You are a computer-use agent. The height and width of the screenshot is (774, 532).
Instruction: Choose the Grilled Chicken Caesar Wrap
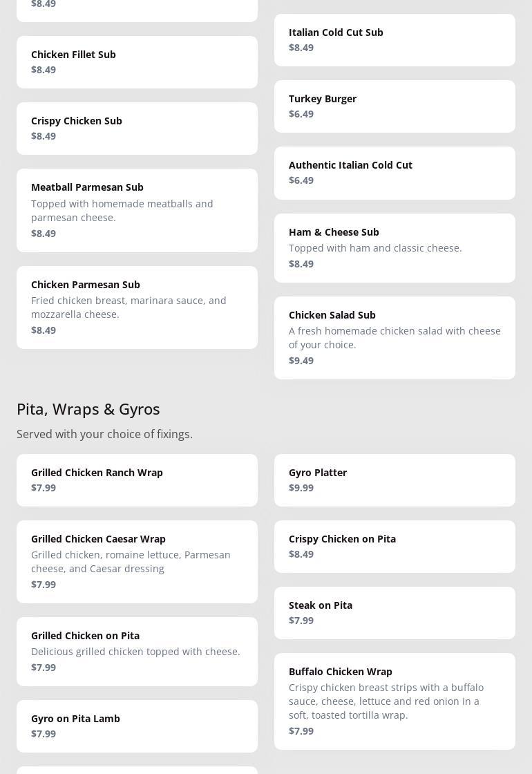(137, 562)
